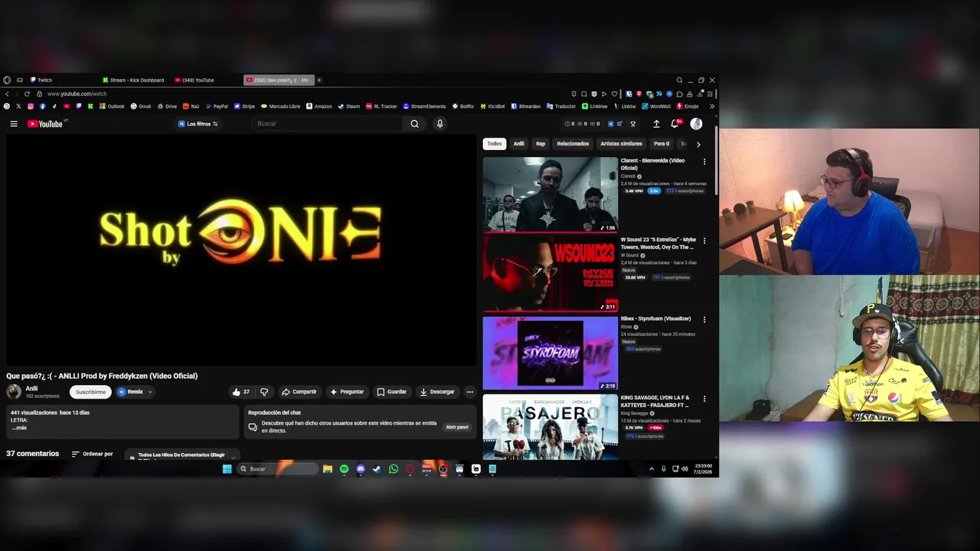
Task: Switch to the Twitch browser tab
Action: tap(41, 80)
